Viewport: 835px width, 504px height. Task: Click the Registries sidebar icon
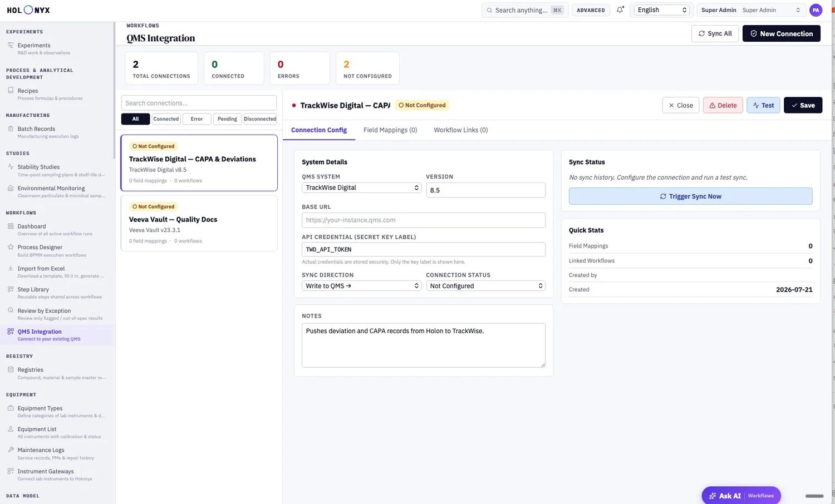point(11,369)
